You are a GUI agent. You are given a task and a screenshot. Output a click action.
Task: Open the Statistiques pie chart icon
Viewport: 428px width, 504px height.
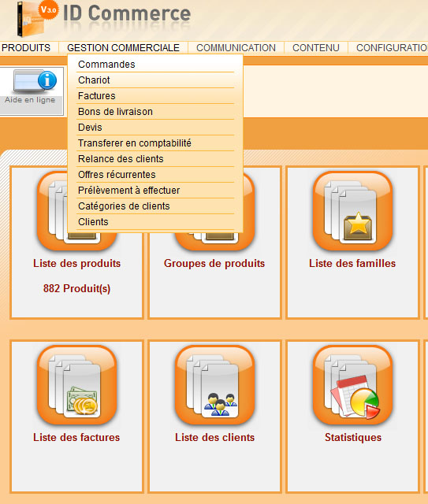352,385
